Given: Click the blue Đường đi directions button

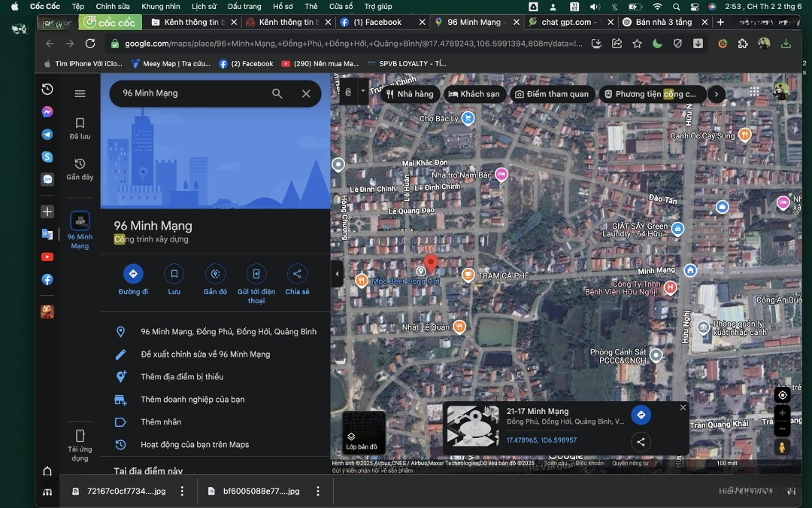Looking at the screenshot, I should pyautogui.click(x=133, y=274).
